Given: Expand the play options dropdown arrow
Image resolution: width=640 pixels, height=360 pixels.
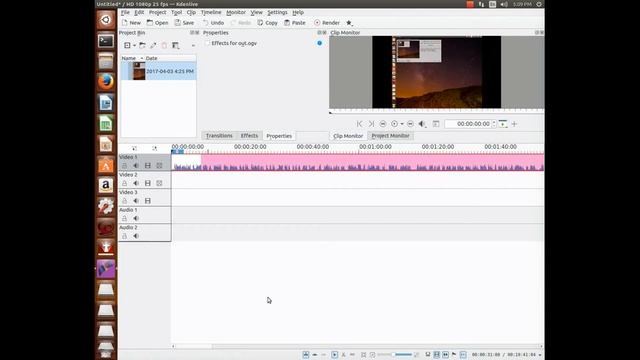Looking at the screenshot, I should pos(402,124).
